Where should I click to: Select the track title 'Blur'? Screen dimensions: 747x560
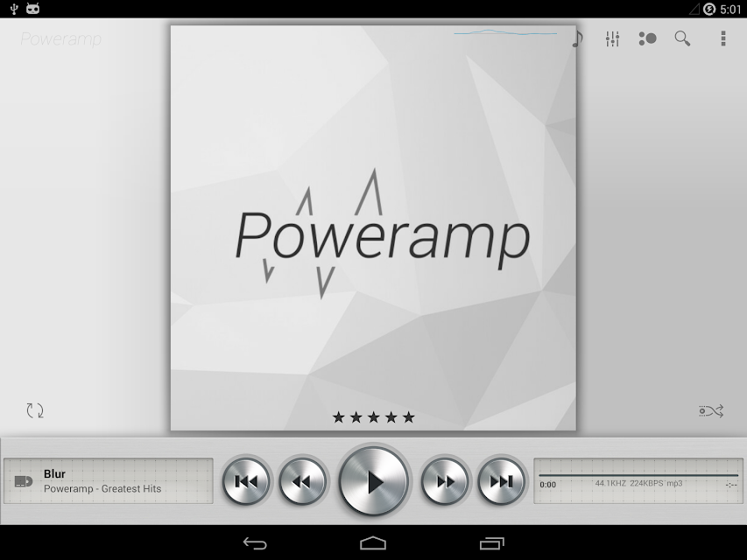[x=55, y=473]
